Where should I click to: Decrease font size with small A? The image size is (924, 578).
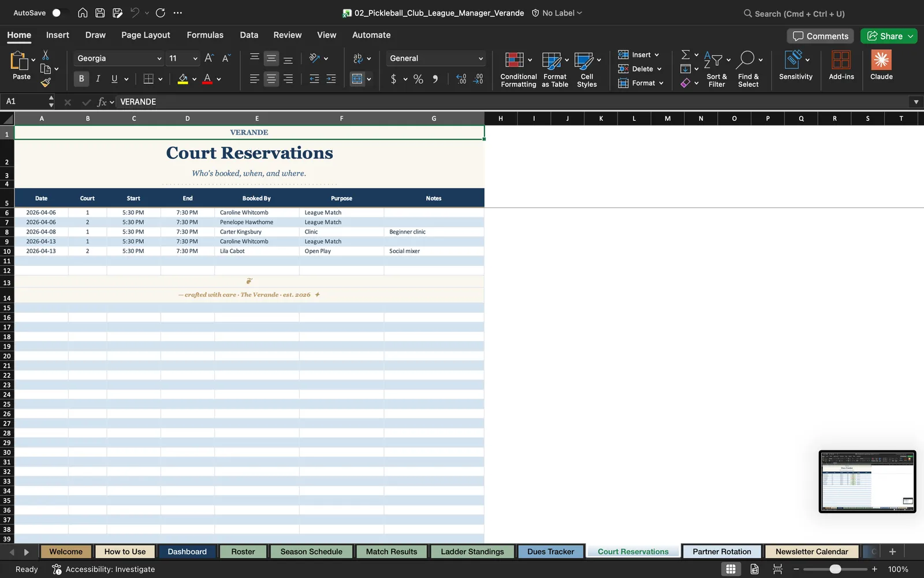(226, 58)
